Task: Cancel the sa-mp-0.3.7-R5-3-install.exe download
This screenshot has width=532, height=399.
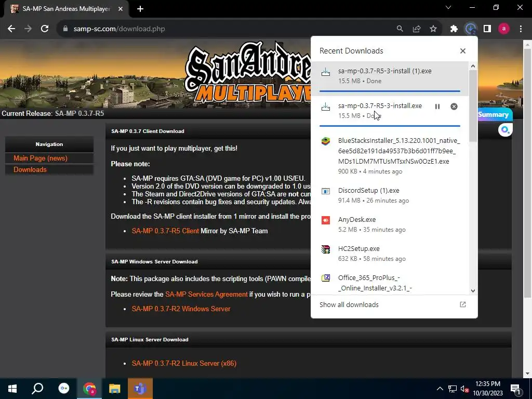Action: (x=454, y=107)
